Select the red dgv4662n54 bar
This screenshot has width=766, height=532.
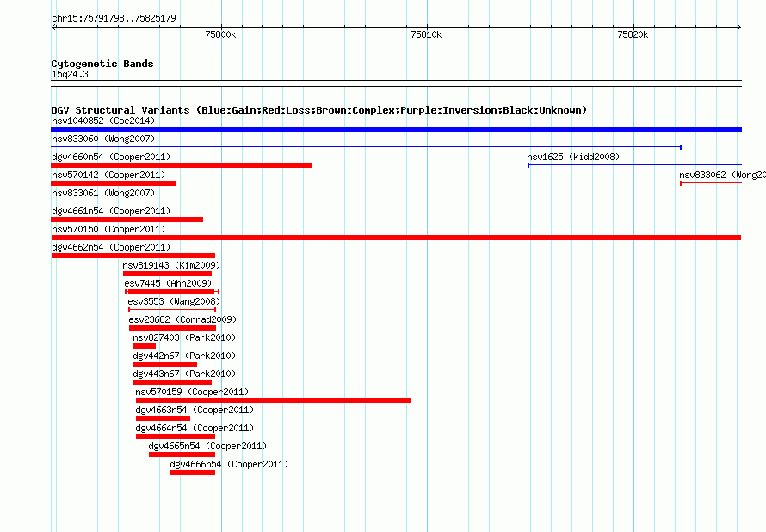(133, 256)
